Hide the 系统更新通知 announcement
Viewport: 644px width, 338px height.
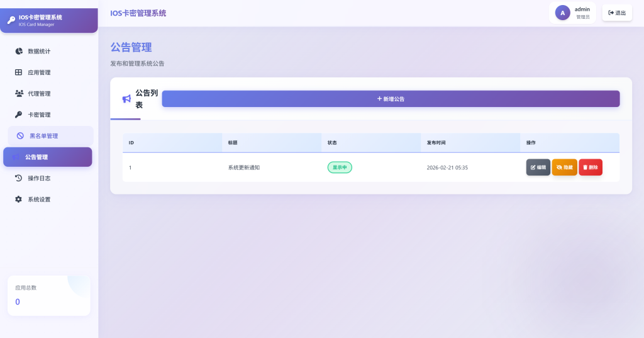tap(564, 167)
